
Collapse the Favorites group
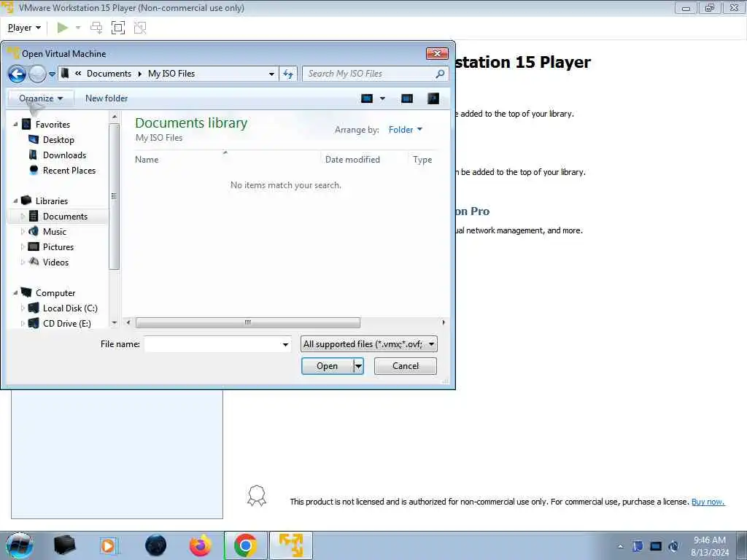point(15,124)
